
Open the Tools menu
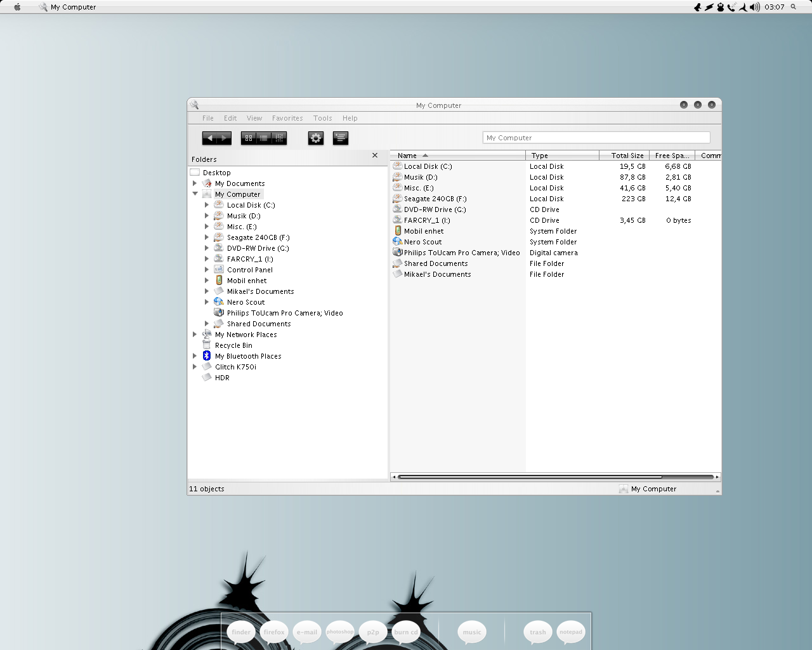323,118
